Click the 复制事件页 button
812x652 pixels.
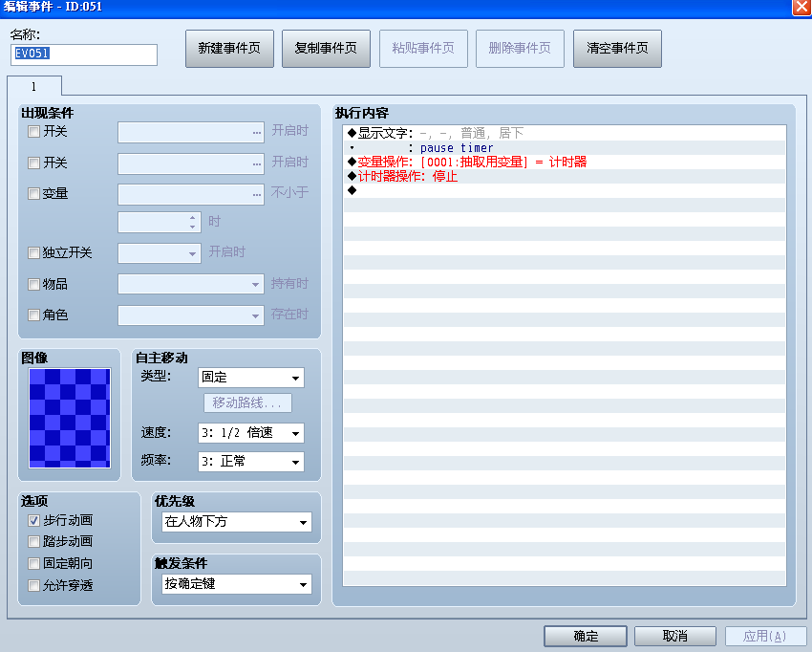[326, 49]
